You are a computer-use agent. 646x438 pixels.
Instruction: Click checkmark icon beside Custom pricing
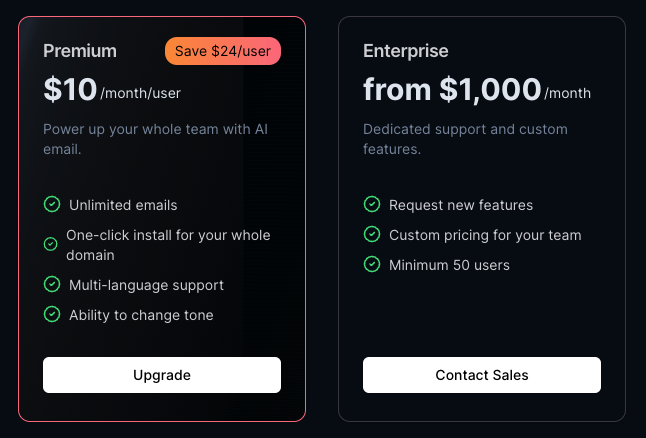tap(372, 234)
